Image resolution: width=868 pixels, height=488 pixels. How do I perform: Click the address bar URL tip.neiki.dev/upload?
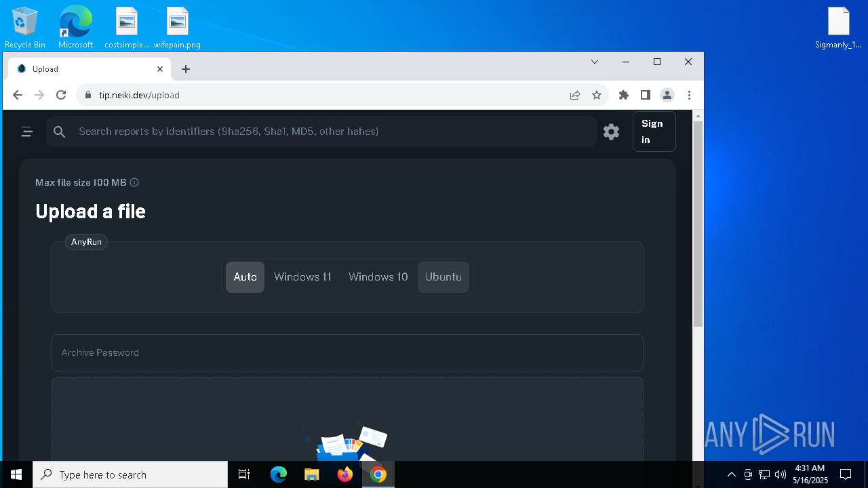[x=140, y=95]
